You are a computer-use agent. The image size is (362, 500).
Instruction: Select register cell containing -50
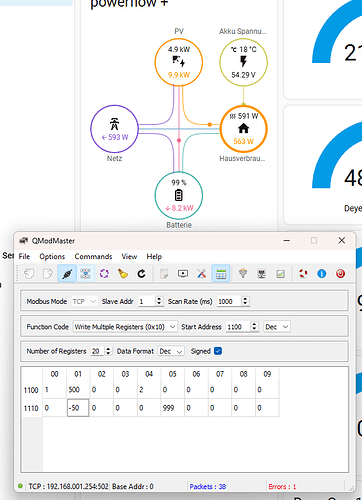(78, 408)
